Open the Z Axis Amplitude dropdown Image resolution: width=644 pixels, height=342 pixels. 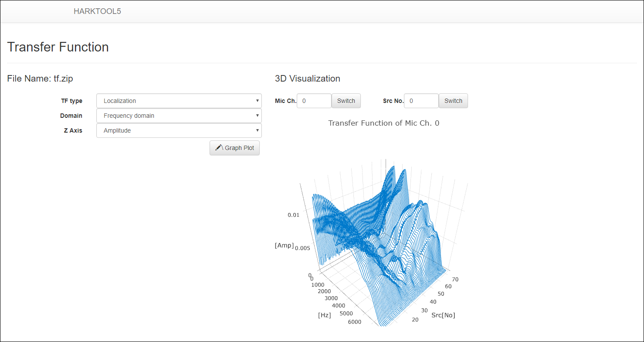click(x=179, y=130)
